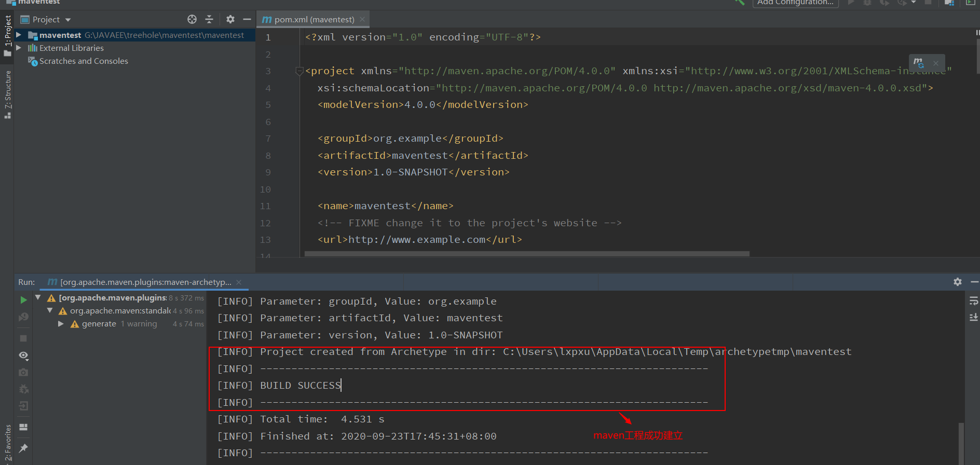Open the Structure side tab
This screenshot has width=980, height=465.
click(7, 94)
